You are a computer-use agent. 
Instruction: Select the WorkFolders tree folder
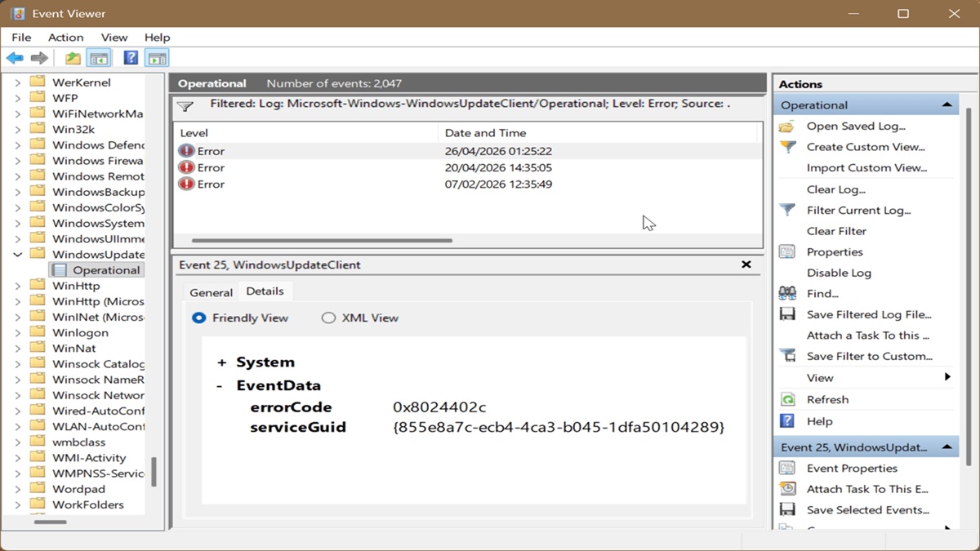click(x=87, y=504)
